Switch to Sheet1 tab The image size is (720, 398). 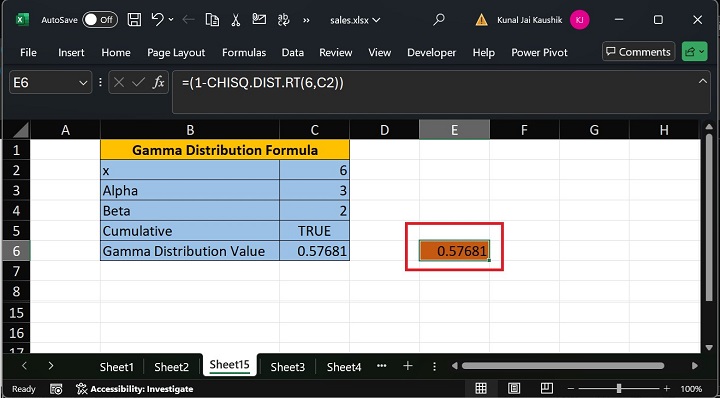[x=116, y=367]
